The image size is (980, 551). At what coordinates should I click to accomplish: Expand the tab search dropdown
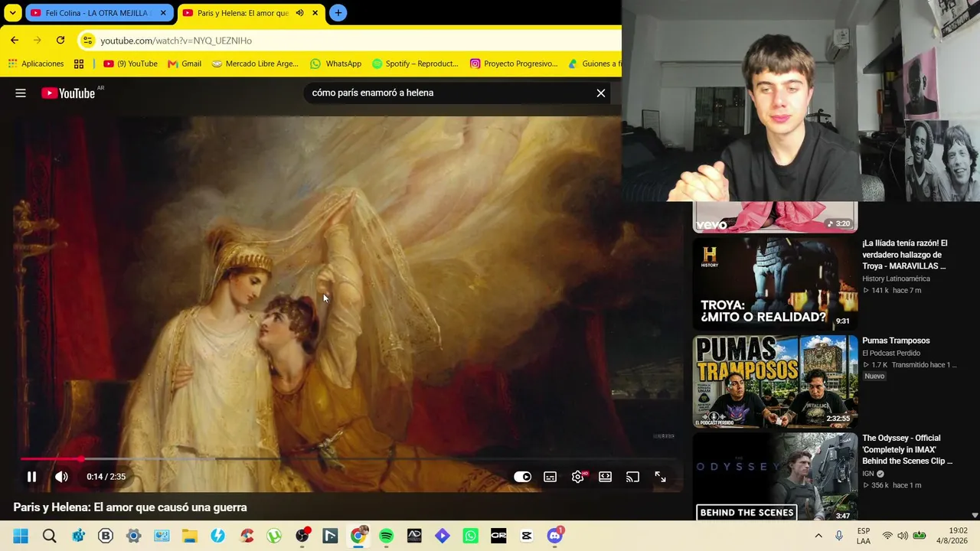tap(13, 13)
